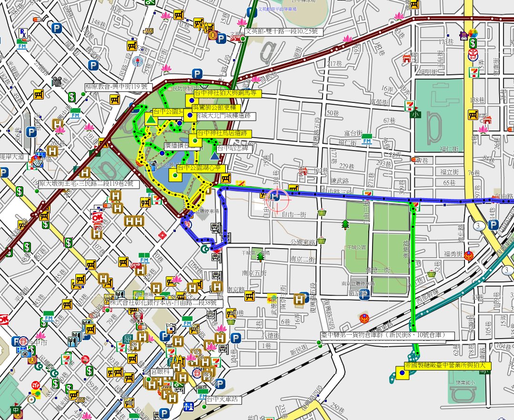Select the green triangle 台中公園 waypoint
Screen dimensions: 514x420
pos(151,120)
